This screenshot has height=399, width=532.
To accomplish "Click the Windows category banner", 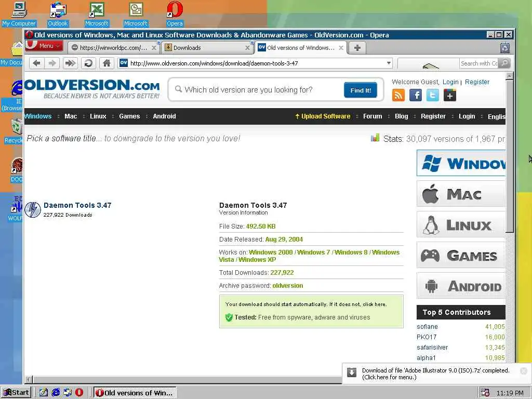I will (x=461, y=163).
